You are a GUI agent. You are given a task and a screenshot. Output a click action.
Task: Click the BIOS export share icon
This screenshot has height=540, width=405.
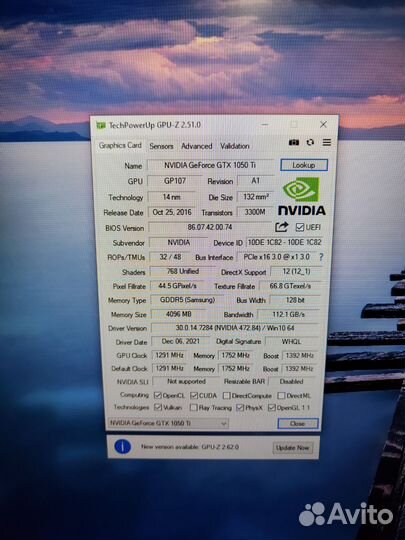point(281,227)
